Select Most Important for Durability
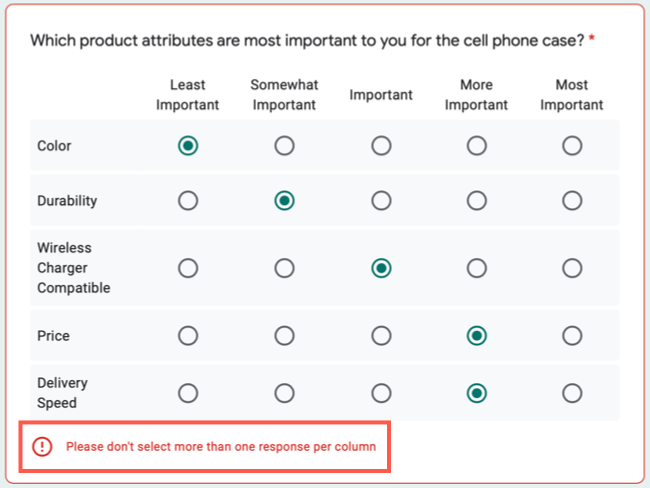This screenshot has width=650, height=488. (x=572, y=201)
